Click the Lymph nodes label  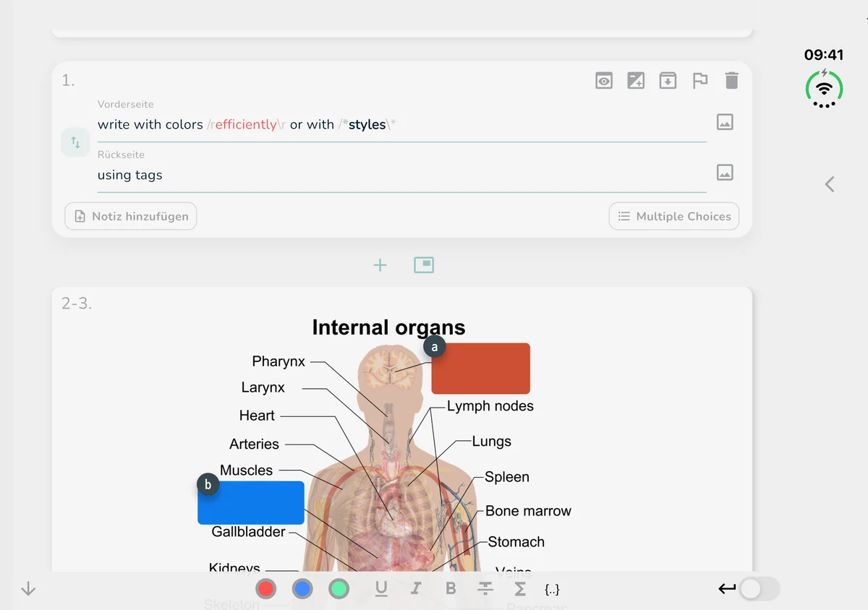(490, 406)
